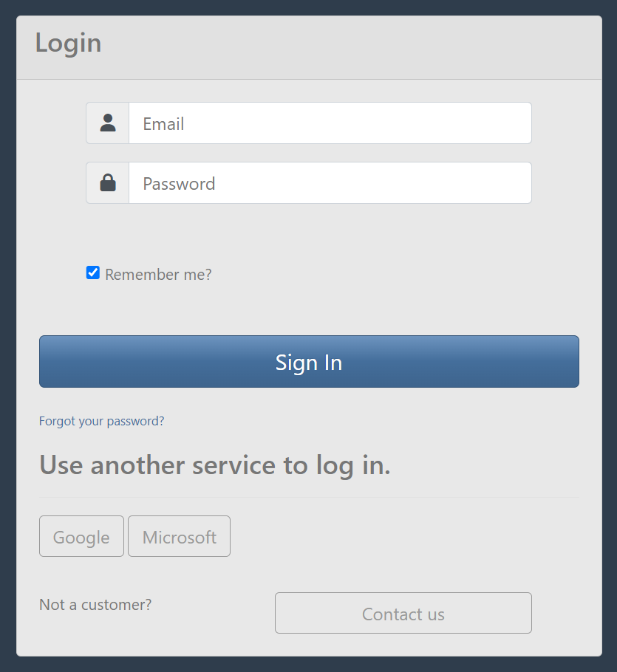This screenshot has height=672, width=617.
Task: Click the Contact us button
Action: 403,614
